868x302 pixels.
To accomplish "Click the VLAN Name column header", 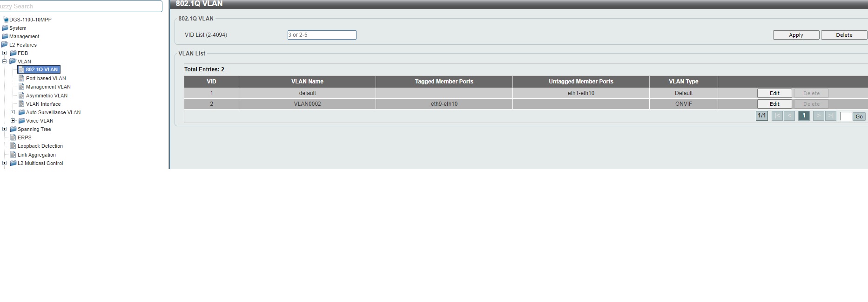I will click(x=307, y=82).
